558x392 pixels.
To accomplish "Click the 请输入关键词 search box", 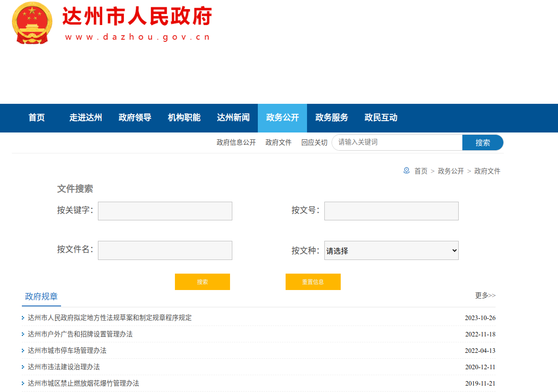I will coord(397,143).
